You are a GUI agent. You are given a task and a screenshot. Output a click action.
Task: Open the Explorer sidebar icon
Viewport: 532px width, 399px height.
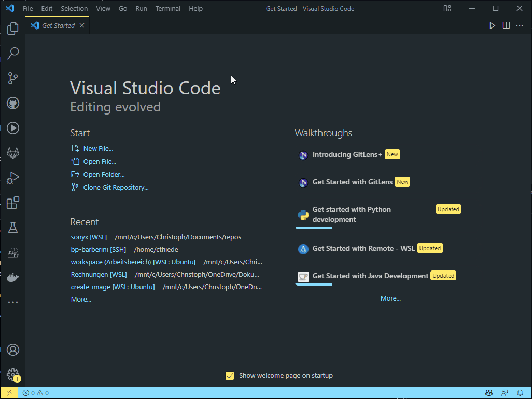(x=13, y=28)
